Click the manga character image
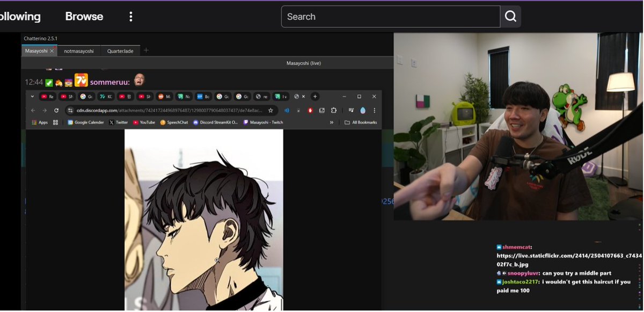644x312 pixels. click(204, 219)
